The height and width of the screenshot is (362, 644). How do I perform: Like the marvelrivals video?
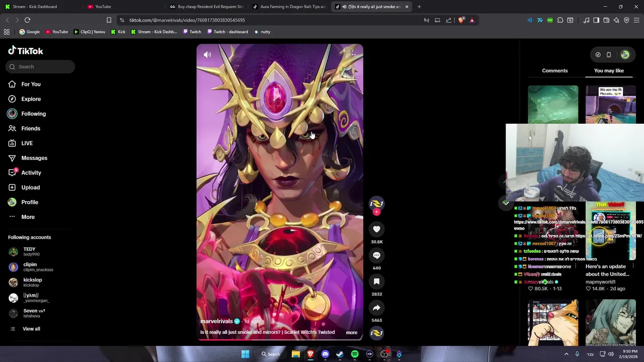coord(376,229)
